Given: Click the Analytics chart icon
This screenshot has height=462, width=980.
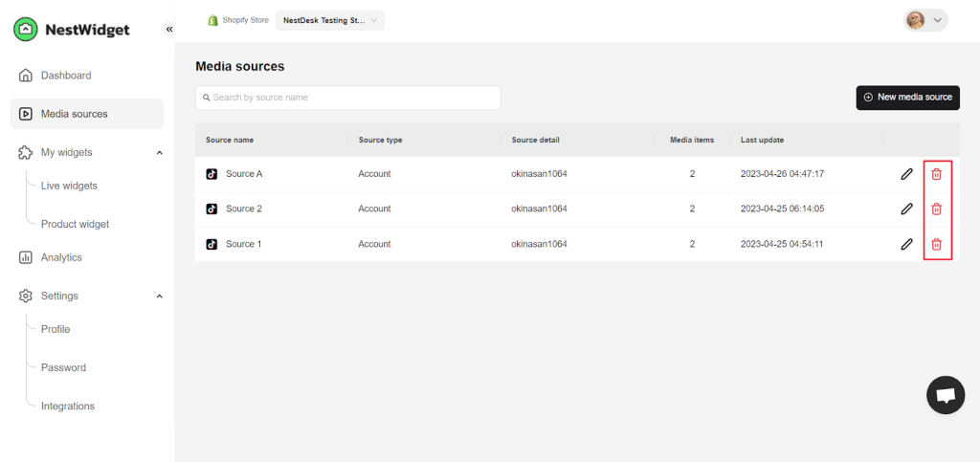Looking at the screenshot, I should click(x=26, y=257).
